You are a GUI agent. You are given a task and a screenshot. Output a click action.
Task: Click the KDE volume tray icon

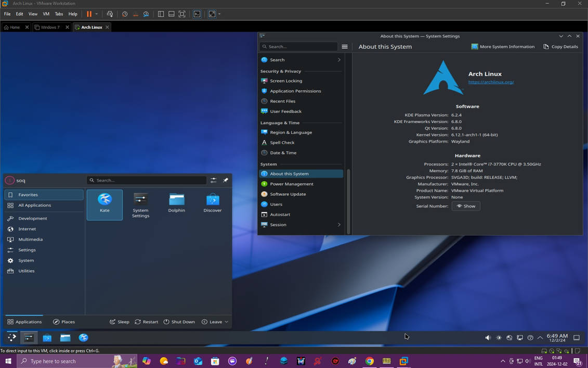pos(488,338)
